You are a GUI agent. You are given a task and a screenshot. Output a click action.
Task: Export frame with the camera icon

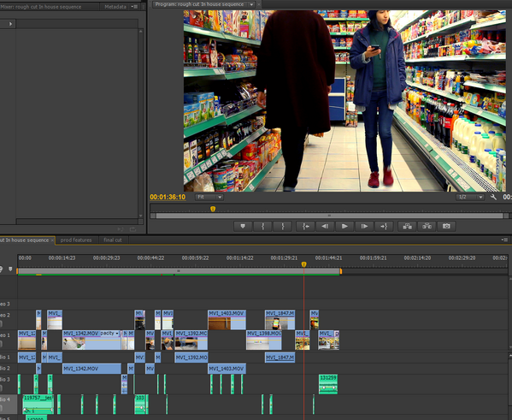pyautogui.click(x=446, y=226)
